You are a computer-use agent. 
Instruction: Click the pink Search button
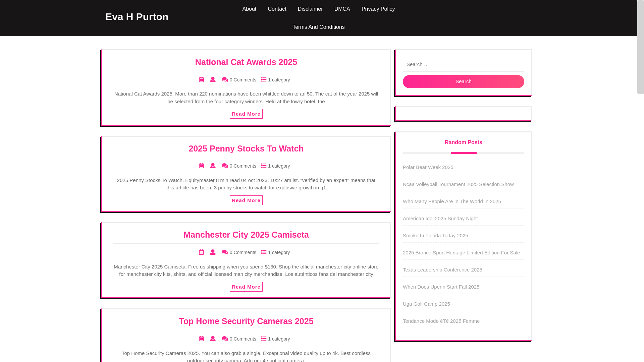pos(464,81)
